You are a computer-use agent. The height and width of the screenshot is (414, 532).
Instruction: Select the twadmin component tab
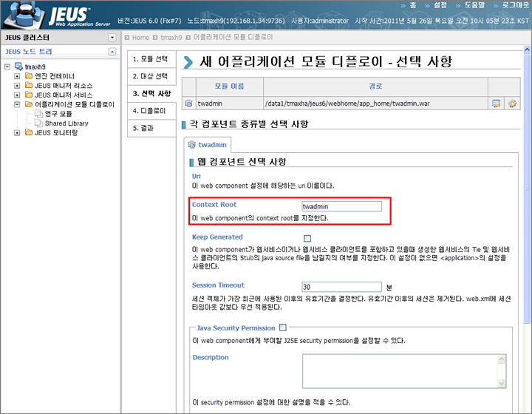208,145
